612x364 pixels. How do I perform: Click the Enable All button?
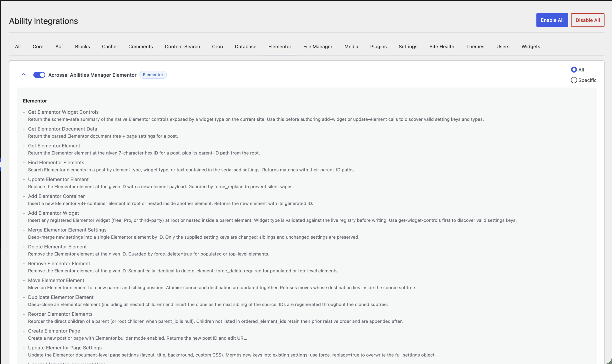pyautogui.click(x=552, y=20)
